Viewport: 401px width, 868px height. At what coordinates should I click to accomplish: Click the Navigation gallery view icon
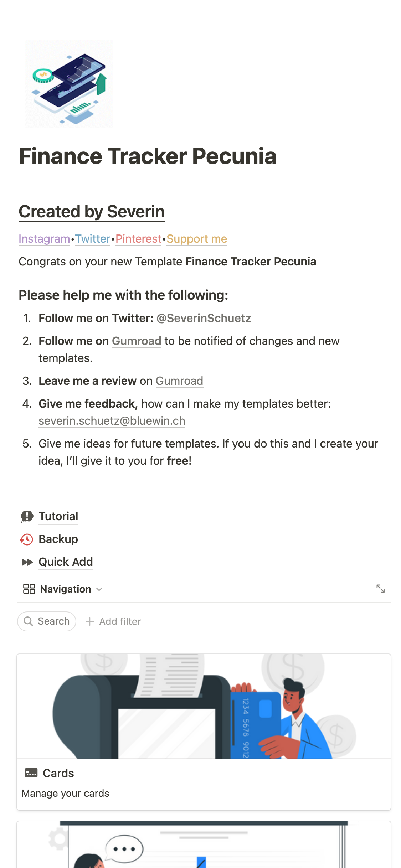(x=29, y=589)
